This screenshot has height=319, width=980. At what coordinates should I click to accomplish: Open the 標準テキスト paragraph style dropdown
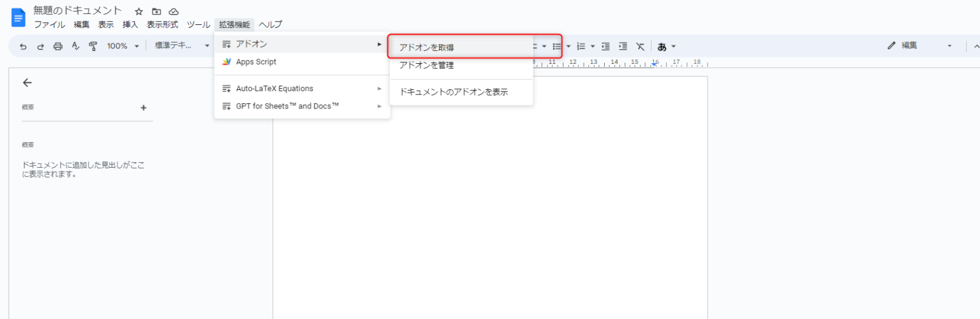[x=182, y=47]
